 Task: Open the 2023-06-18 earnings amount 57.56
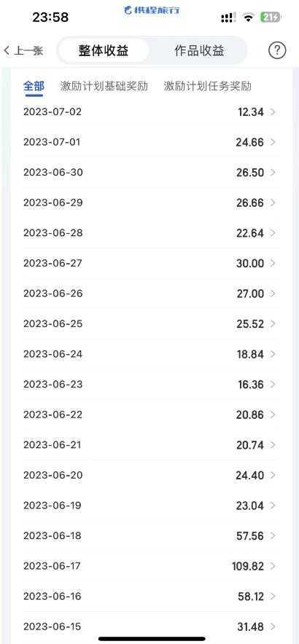coord(250,535)
